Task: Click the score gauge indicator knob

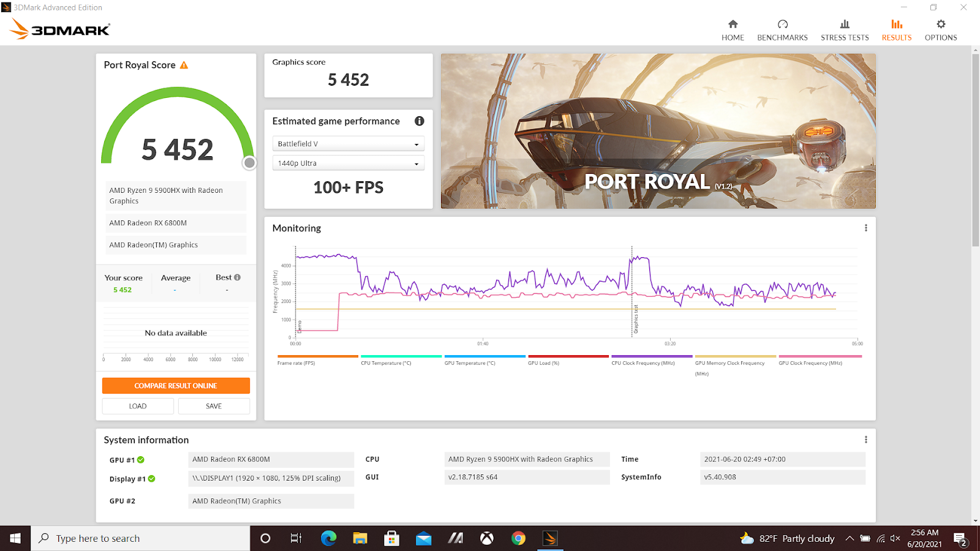Action: point(249,163)
